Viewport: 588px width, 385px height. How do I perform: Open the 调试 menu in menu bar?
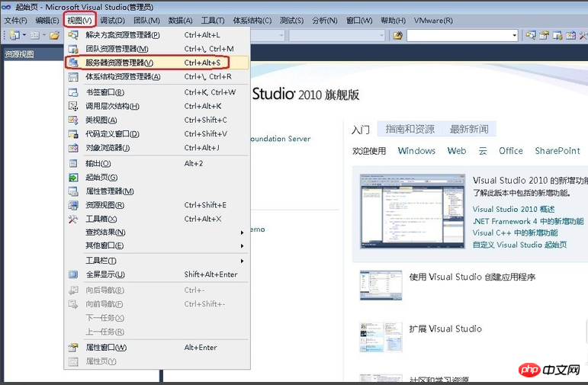tap(114, 21)
